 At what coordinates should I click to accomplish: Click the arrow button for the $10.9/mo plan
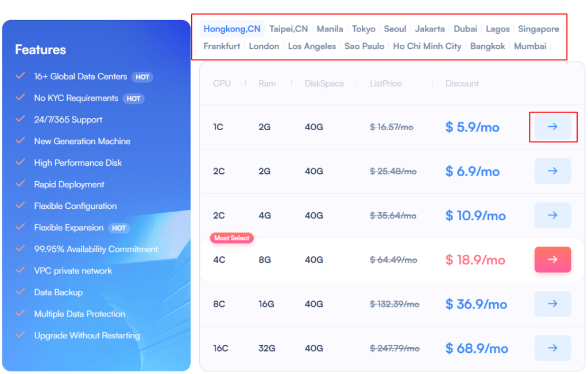pyautogui.click(x=552, y=215)
